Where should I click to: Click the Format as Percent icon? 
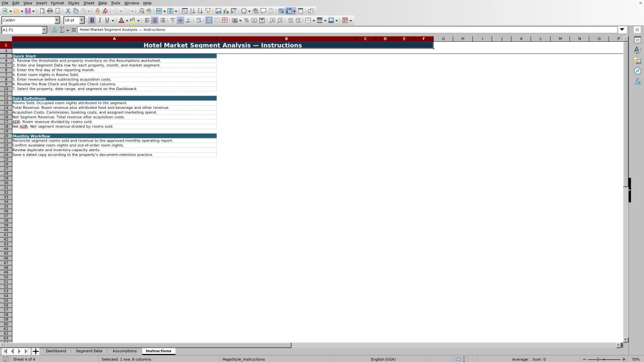click(x=246, y=20)
